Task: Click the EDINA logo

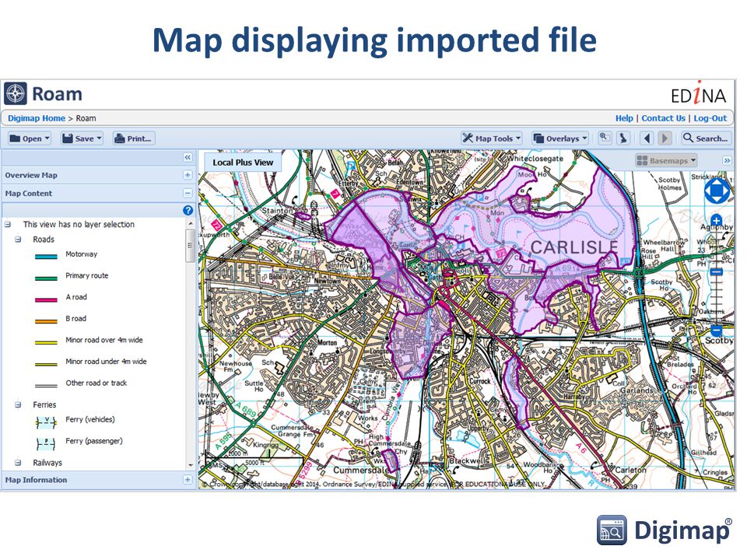Action: click(699, 94)
